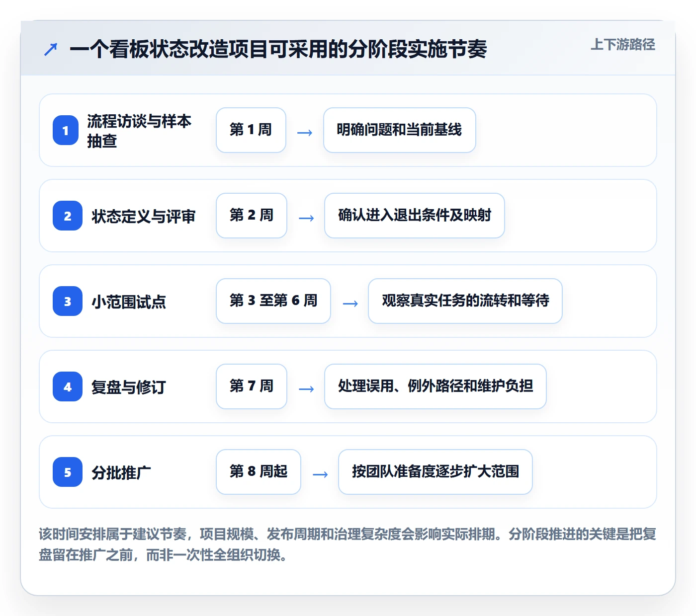Click the 状态定义与评审 step label
Screen dimensions: 696x616
point(144,216)
